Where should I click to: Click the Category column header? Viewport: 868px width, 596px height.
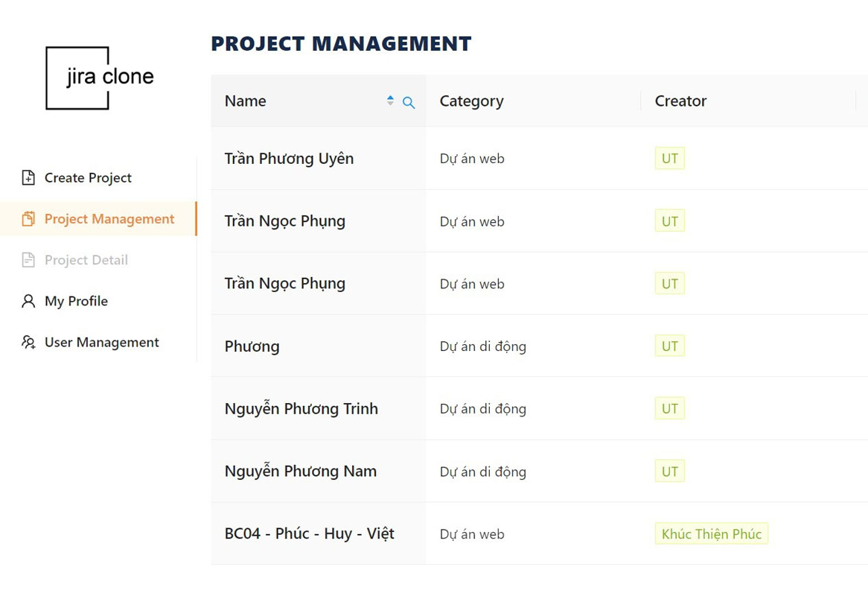[x=471, y=101]
